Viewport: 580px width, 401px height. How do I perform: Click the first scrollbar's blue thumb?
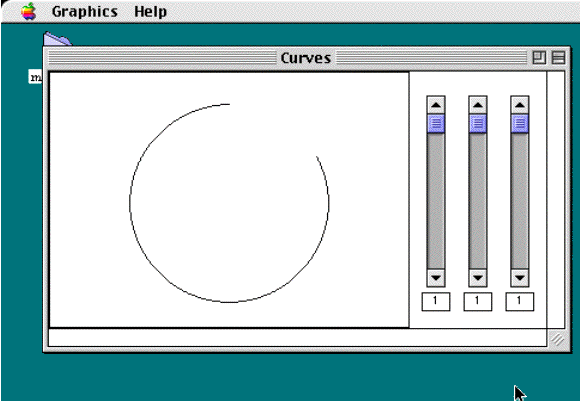coord(436,123)
